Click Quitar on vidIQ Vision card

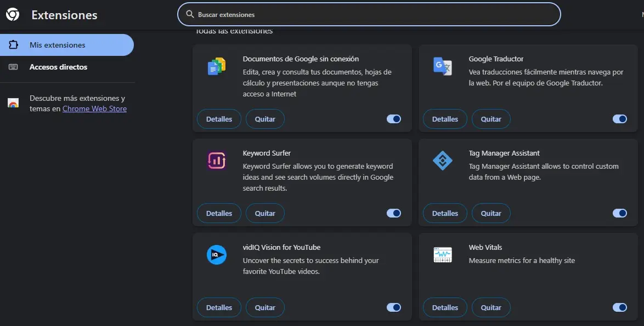265,307
